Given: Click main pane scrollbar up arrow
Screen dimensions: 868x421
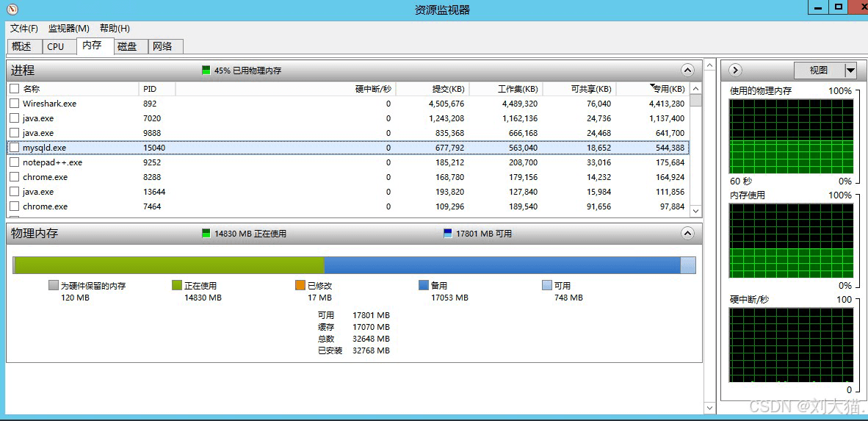Looking at the screenshot, I should [709, 65].
